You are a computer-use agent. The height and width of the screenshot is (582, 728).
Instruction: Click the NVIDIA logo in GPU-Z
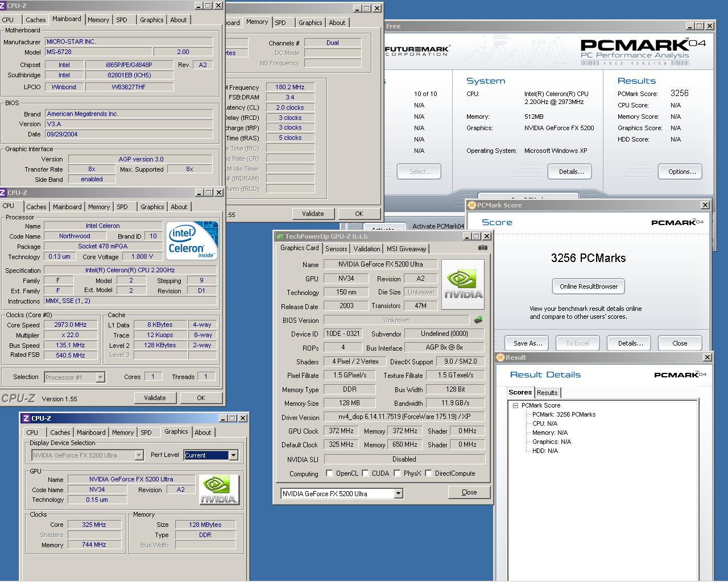pyautogui.click(x=463, y=284)
